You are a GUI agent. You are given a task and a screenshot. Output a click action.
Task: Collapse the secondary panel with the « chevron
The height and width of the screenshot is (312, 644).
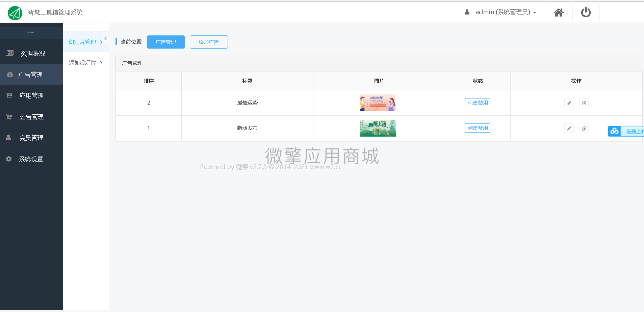pos(105,38)
